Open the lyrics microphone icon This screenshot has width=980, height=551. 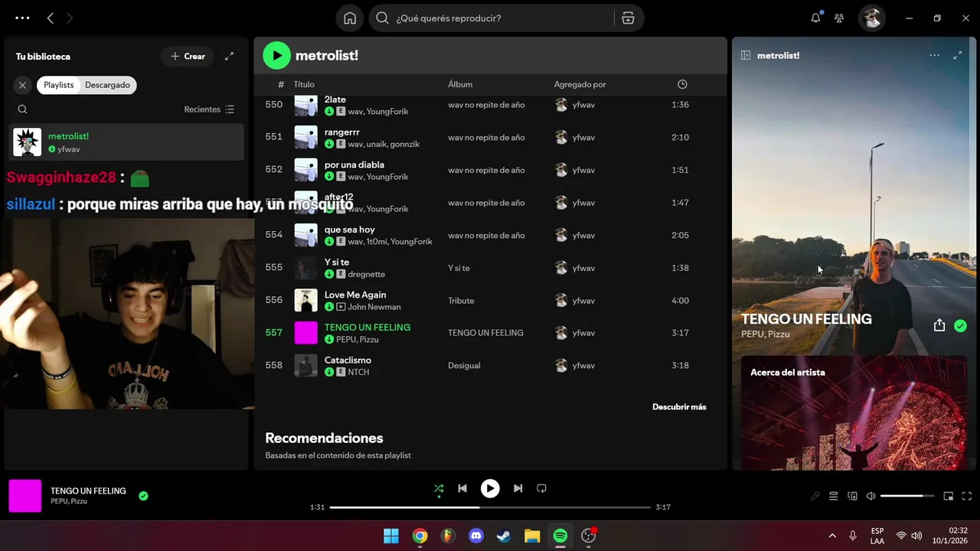point(815,496)
